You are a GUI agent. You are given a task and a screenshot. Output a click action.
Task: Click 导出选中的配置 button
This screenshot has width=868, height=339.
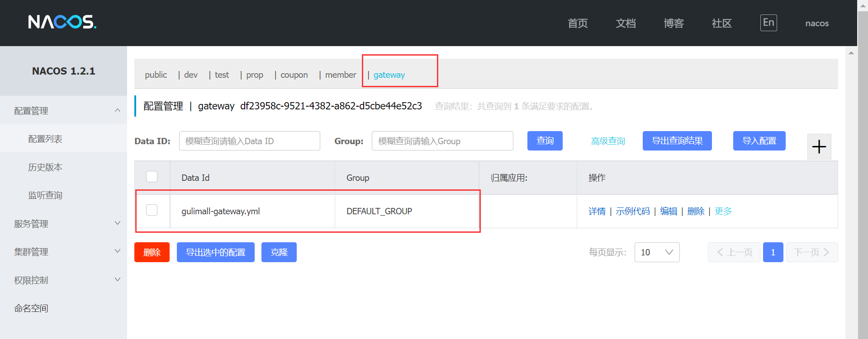pyautogui.click(x=216, y=252)
